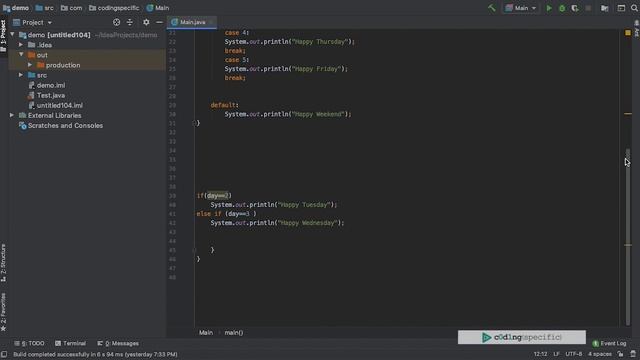640x360 pixels.
Task: Click UTF-8 encoding in status bar
Action: (x=573, y=354)
